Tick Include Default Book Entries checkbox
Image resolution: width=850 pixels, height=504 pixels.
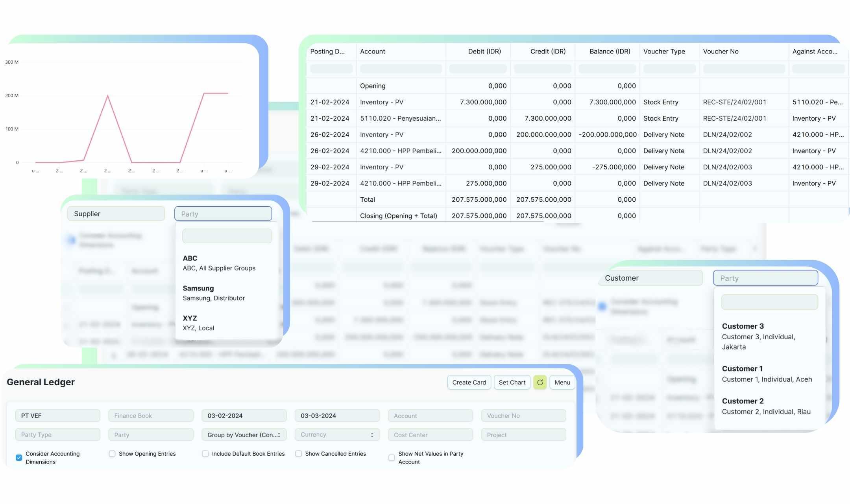click(x=205, y=454)
